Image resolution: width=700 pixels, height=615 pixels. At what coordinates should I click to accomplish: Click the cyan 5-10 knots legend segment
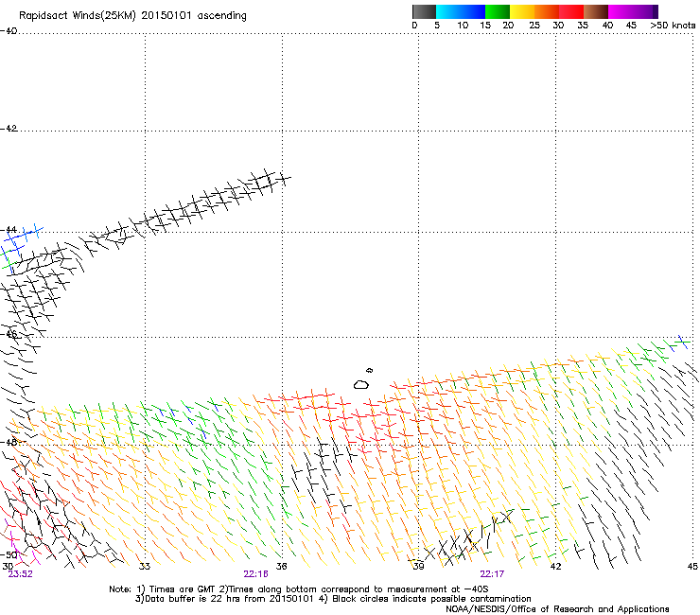click(448, 11)
